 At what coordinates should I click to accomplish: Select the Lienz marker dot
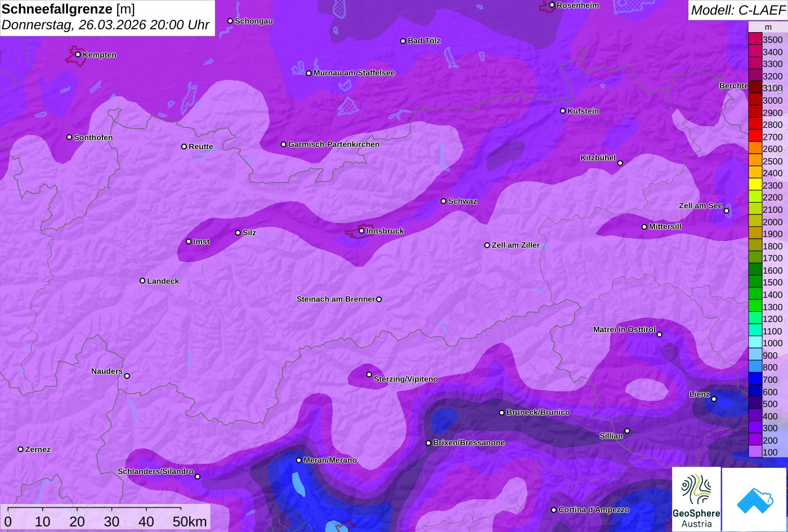click(714, 399)
